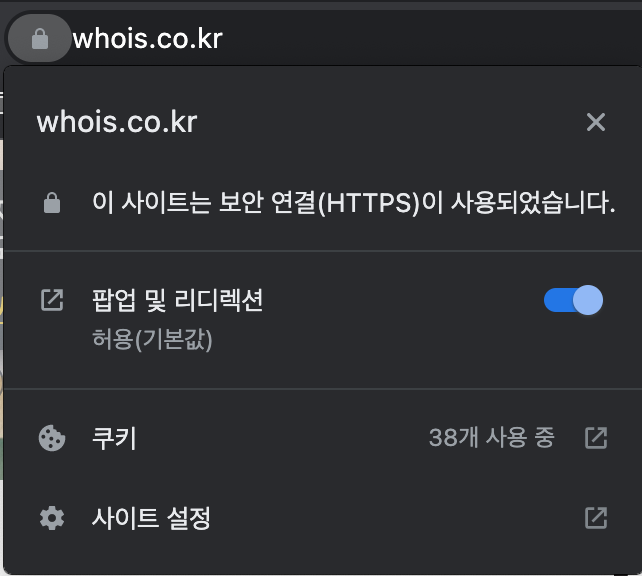Open the 사이트 설정 menu entry
The image size is (642, 576).
point(323,518)
